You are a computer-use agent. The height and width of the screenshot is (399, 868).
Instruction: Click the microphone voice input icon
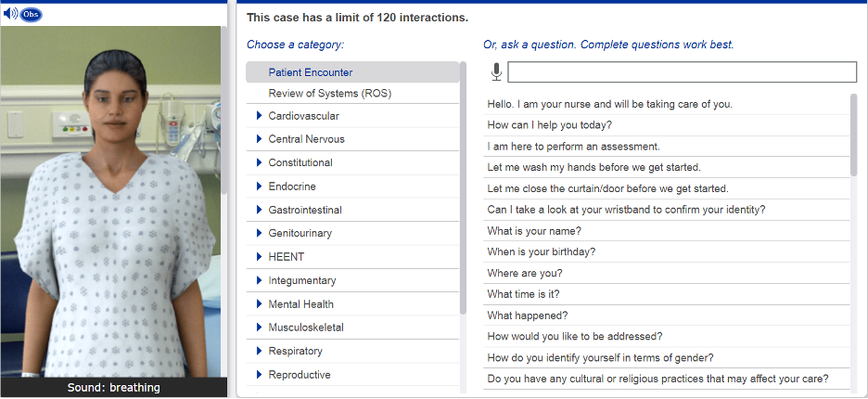click(496, 71)
